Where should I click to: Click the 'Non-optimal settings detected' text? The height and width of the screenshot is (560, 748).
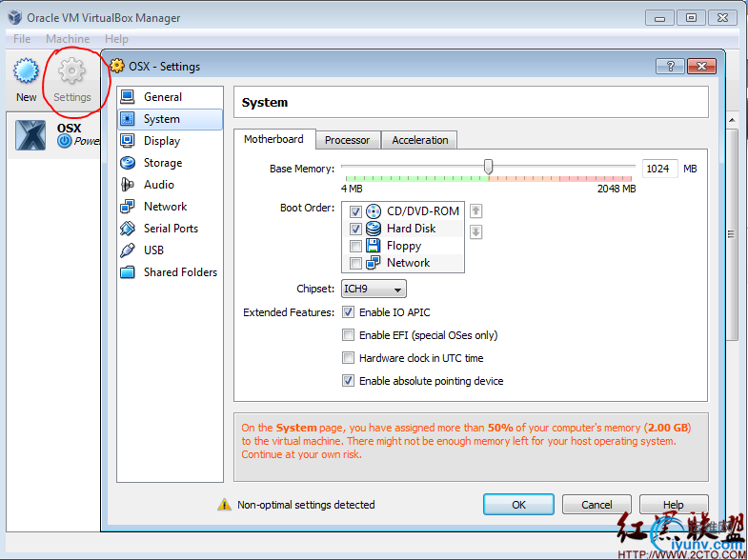click(x=306, y=504)
